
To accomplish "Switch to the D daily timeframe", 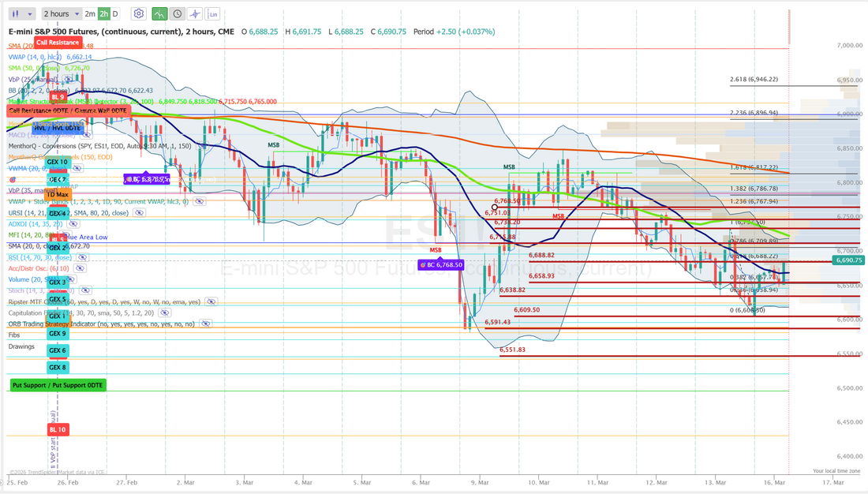I will [x=115, y=13].
